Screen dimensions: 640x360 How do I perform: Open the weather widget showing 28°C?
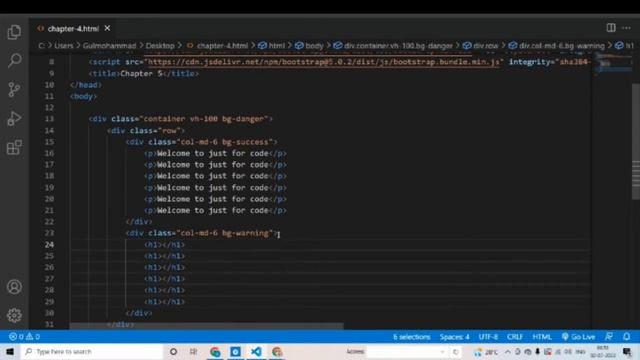click(x=486, y=351)
